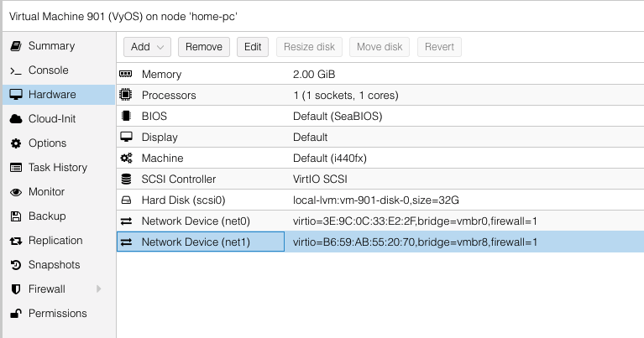Open the Task History tab

[57, 168]
